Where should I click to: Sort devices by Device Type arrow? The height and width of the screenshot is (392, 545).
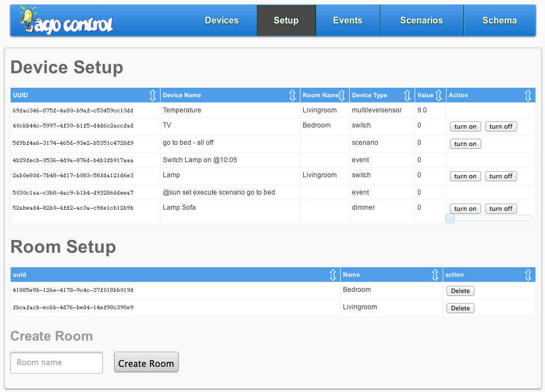pos(407,95)
